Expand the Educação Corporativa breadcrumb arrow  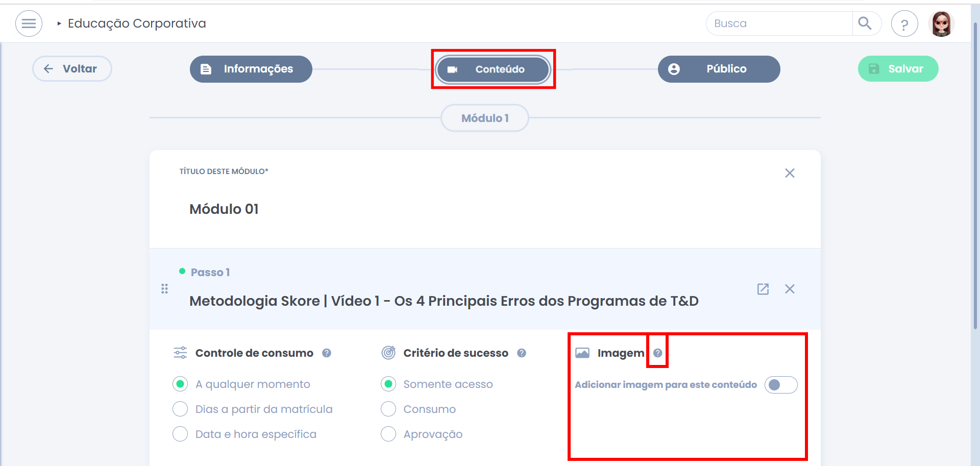click(x=59, y=23)
